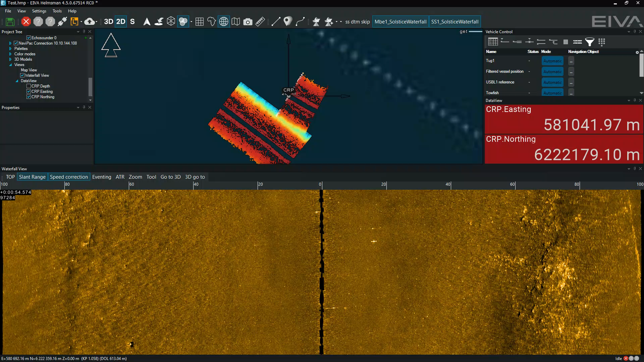Click the location pin waypoint icon
Image resolution: width=644 pixels, height=362 pixels.
click(287, 22)
